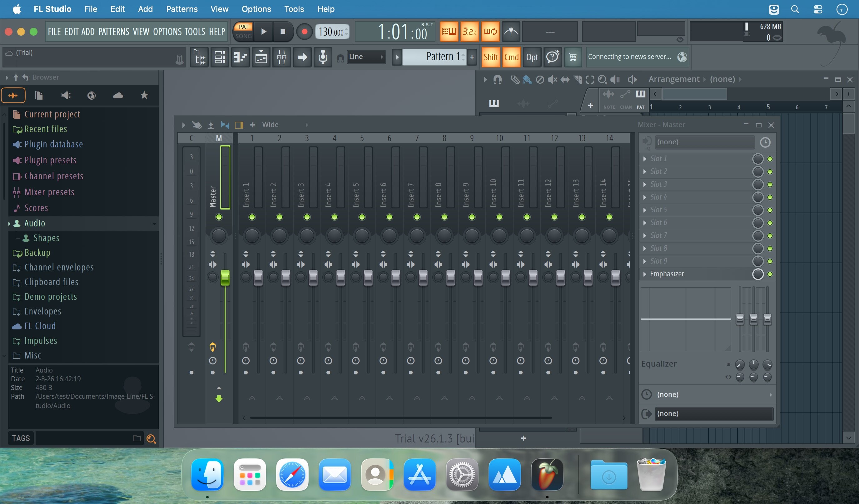Toggle the Cmd modifier button
859x504 pixels.
[x=511, y=57]
